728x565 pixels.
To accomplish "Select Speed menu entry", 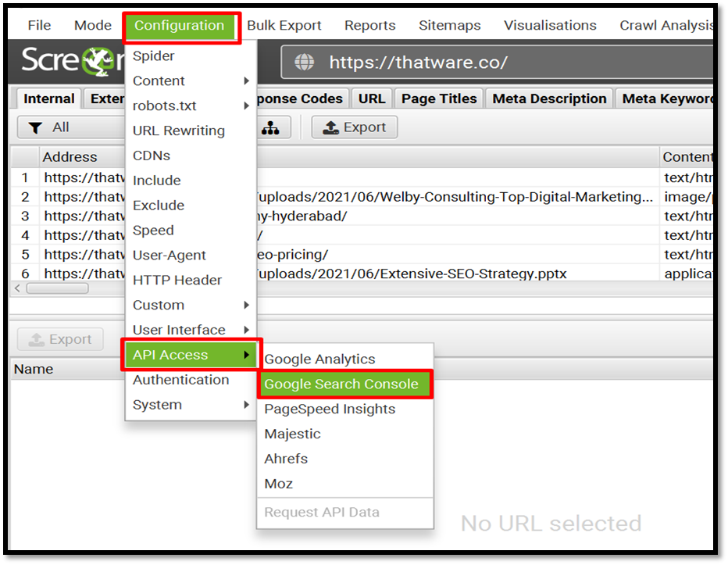I will click(x=191, y=231).
